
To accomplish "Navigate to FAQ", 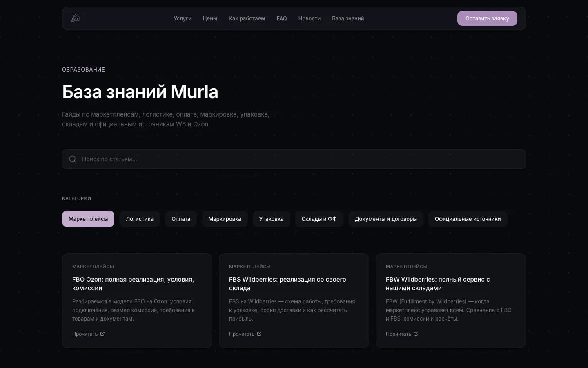I will click(x=282, y=18).
